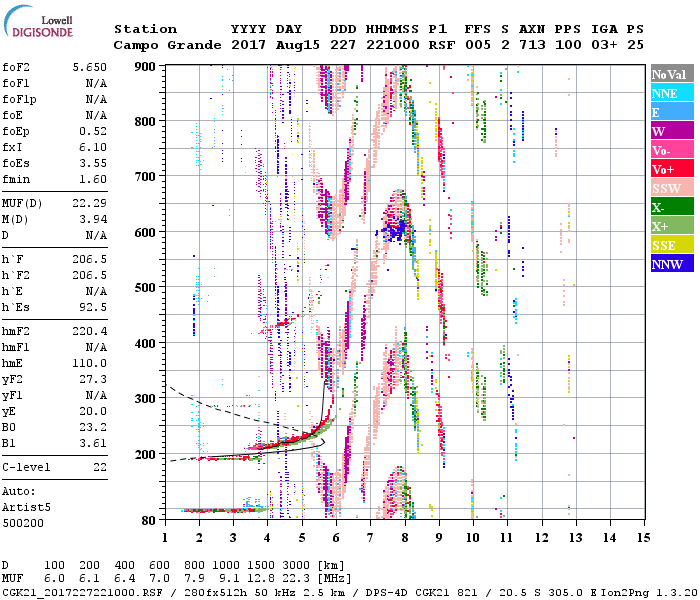
Task: Select the X- dark green legend swatch
Action: [670, 207]
